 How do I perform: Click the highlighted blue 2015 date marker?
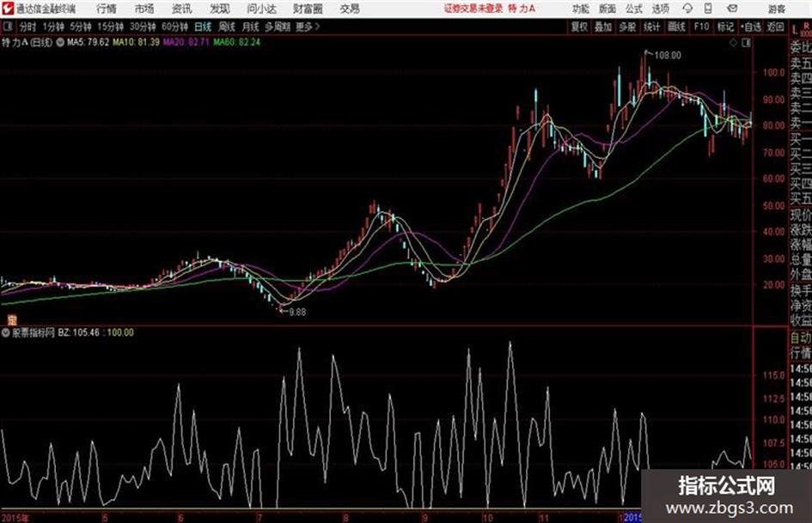coord(632,517)
